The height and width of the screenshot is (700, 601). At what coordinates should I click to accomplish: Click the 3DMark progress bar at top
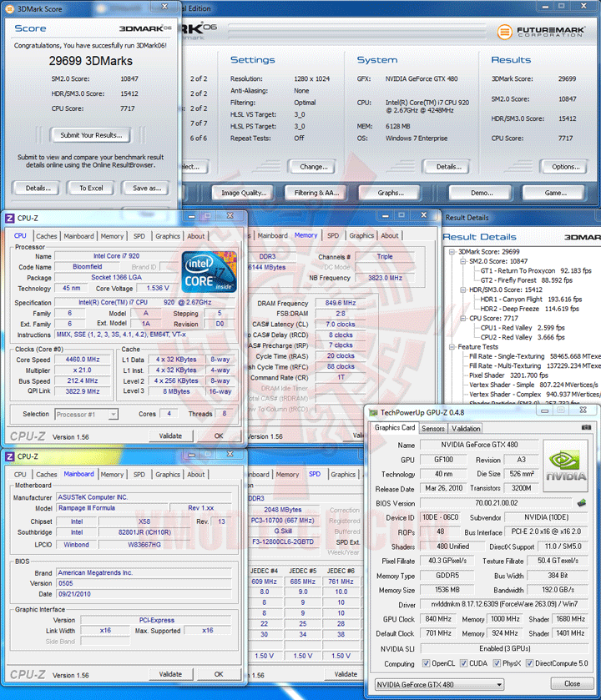point(356,33)
